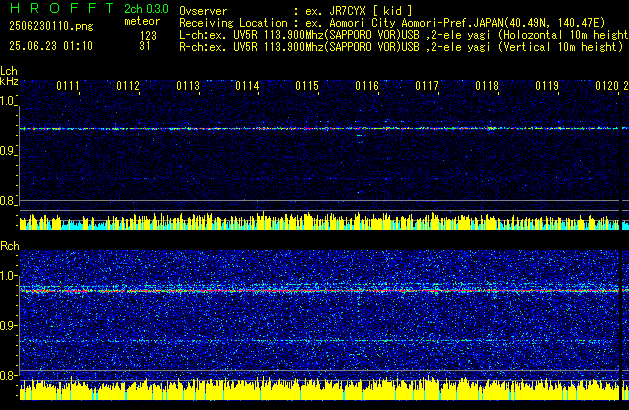The image size is (629, 410).
Task: Click the Rch 1.0 kHz axis label
Action: [x=7, y=276]
